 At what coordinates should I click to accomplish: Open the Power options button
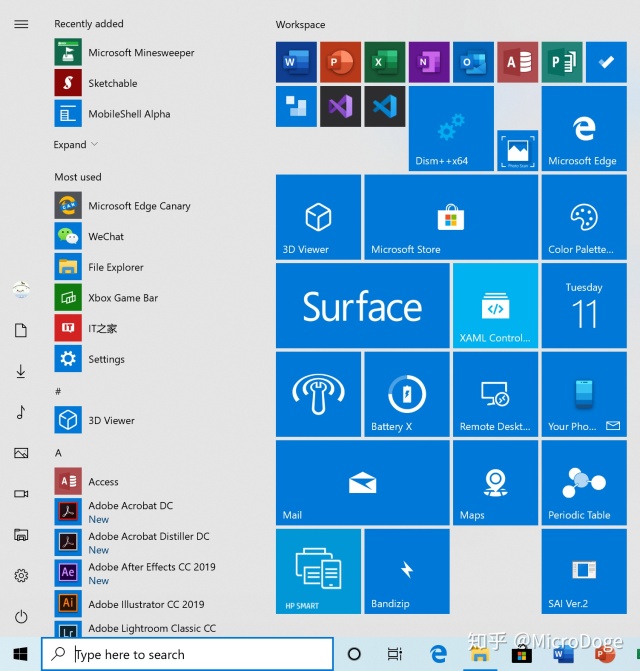[x=21, y=617]
